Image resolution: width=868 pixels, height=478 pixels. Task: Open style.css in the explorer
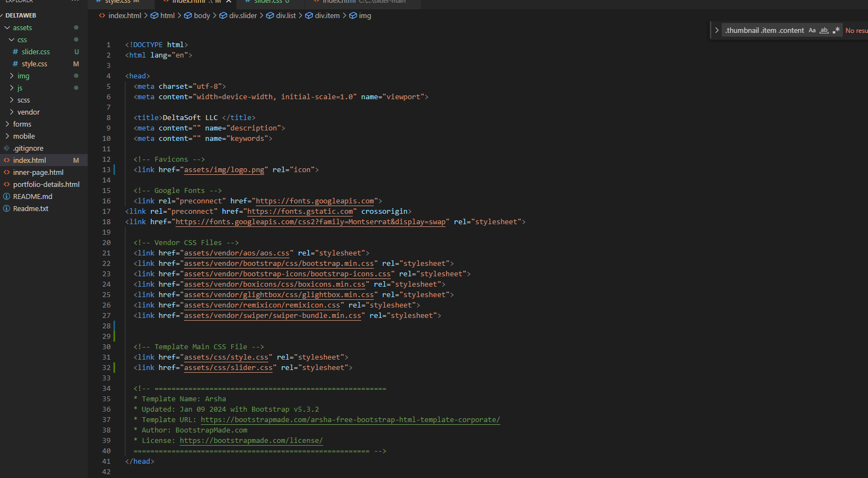[35, 64]
